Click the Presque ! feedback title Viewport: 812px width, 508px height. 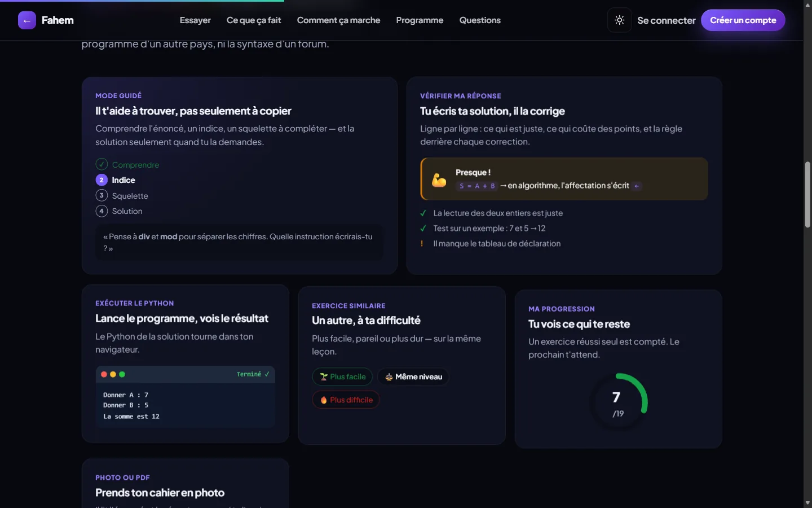tap(473, 173)
